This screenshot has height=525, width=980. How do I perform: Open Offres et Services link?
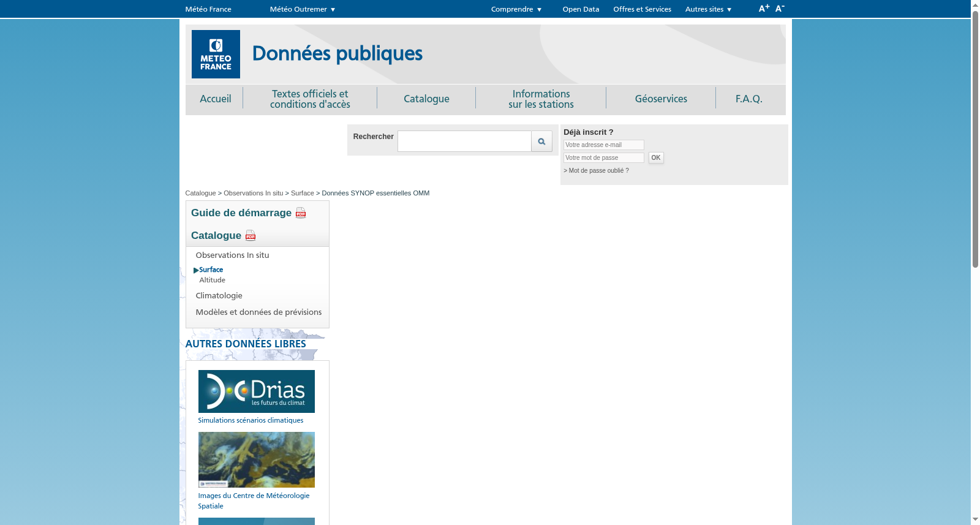click(642, 9)
